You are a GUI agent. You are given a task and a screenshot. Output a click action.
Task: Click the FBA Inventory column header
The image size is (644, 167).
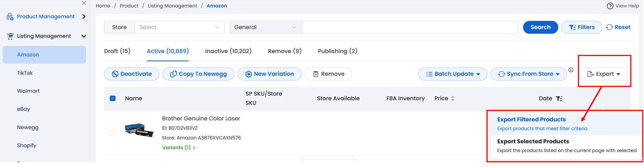pyautogui.click(x=405, y=99)
